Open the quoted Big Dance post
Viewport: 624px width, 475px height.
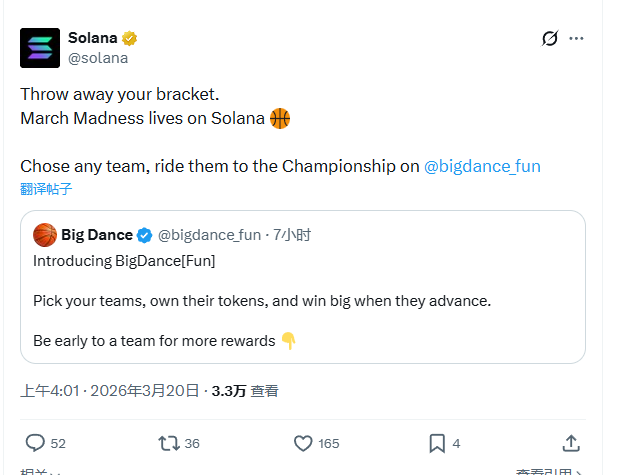point(302,300)
